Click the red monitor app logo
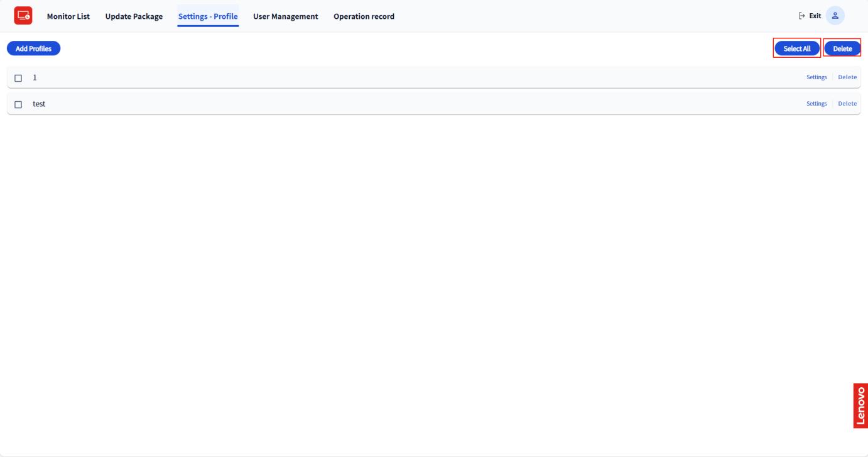868x457 pixels. coord(23,16)
